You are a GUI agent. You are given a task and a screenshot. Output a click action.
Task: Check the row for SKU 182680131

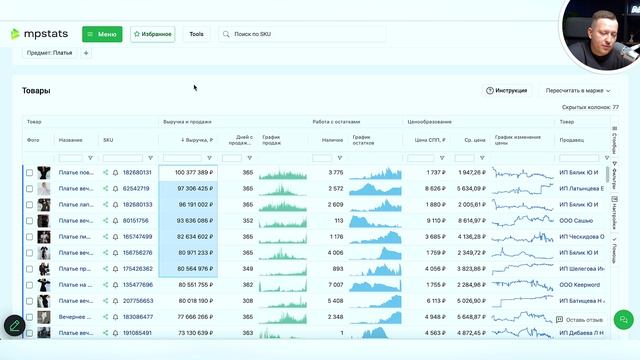[x=29, y=173]
